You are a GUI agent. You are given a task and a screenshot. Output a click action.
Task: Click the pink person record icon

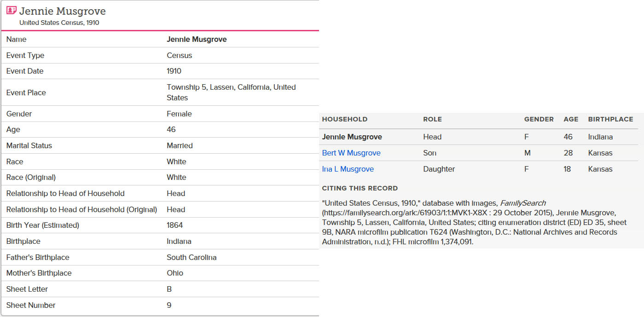pyautogui.click(x=12, y=10)
